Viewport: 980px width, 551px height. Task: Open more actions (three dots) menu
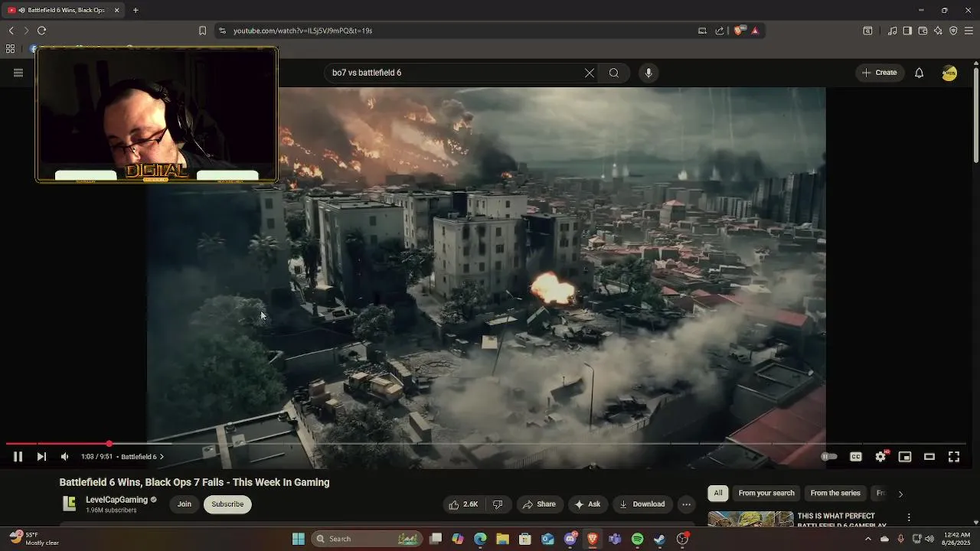click(686, 504)
